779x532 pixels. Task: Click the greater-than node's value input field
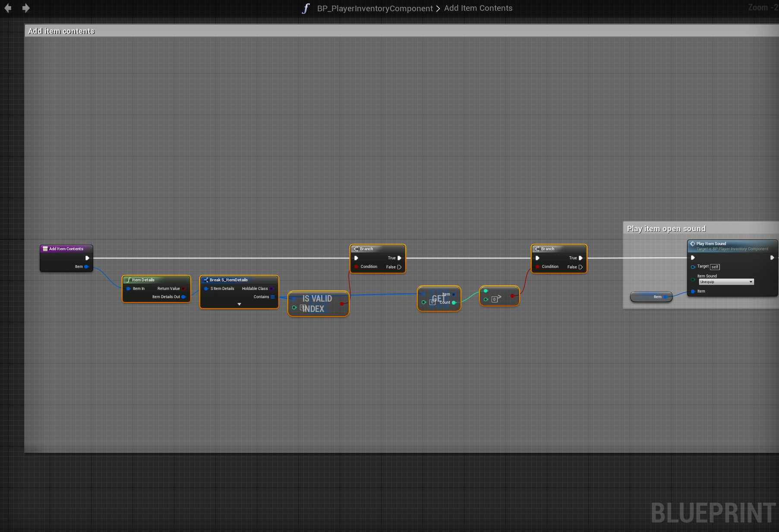tap(494, 299)
